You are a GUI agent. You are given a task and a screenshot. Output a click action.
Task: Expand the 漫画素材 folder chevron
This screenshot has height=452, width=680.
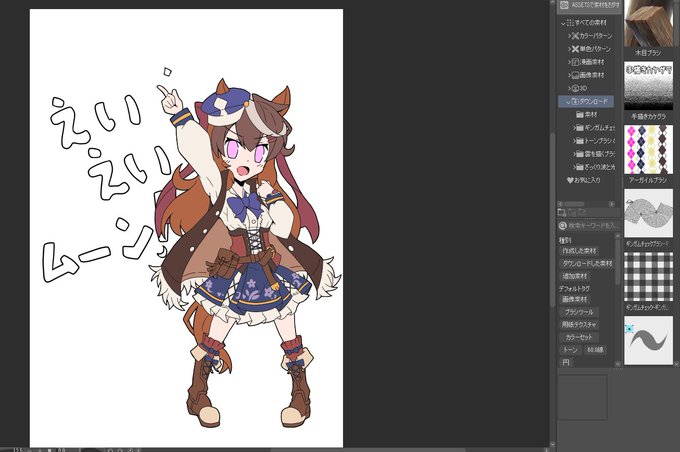pos(569,62)
